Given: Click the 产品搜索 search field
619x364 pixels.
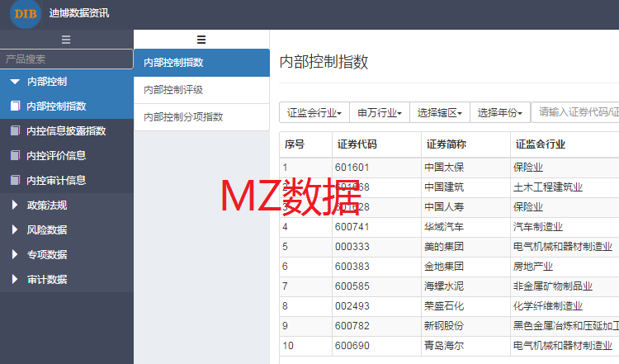Looking at the screenshot, I should point(66,59).
